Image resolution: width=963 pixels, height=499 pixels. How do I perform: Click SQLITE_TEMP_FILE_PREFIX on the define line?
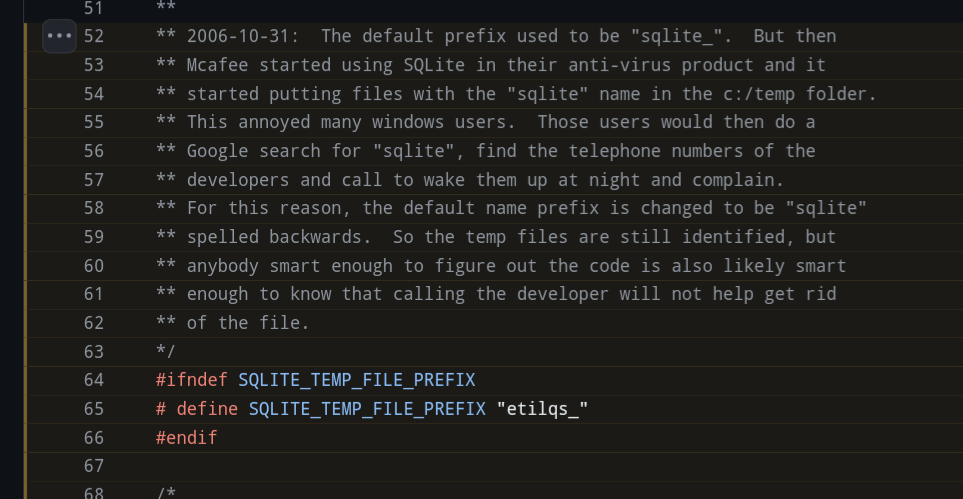[x=366, y=409]
